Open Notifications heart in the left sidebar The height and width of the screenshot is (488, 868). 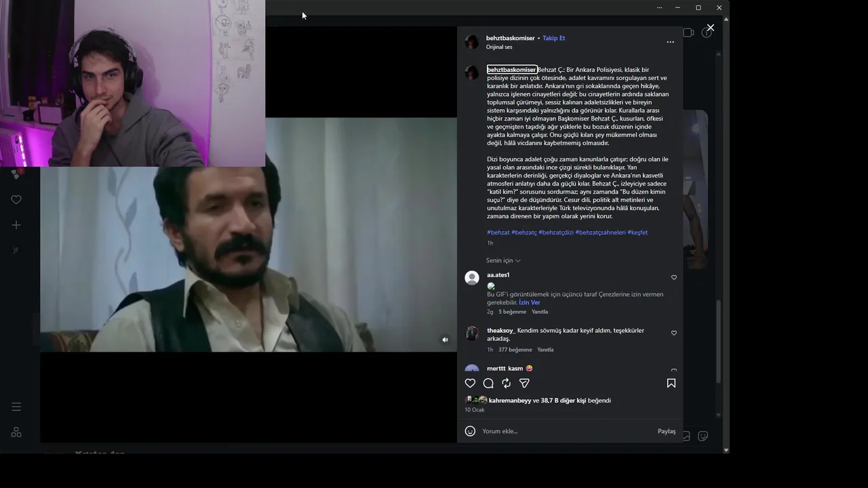(x=16, y=200)
